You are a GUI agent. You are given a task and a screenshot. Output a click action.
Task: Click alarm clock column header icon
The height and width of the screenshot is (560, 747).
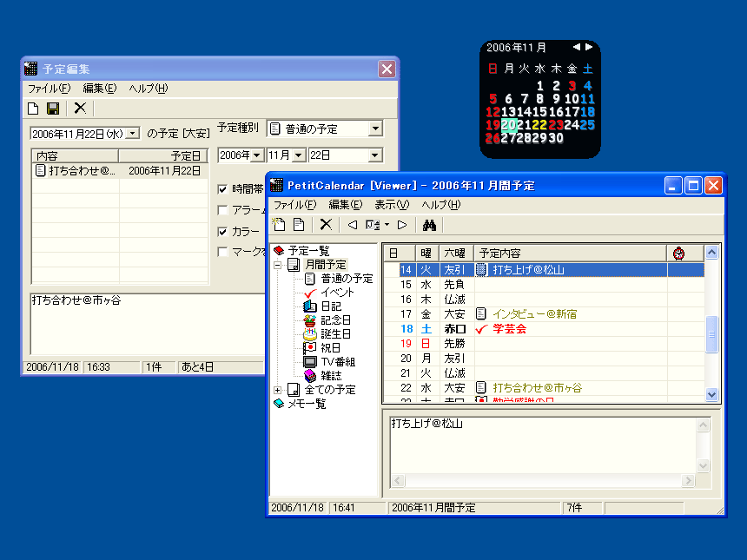(679, 254)
